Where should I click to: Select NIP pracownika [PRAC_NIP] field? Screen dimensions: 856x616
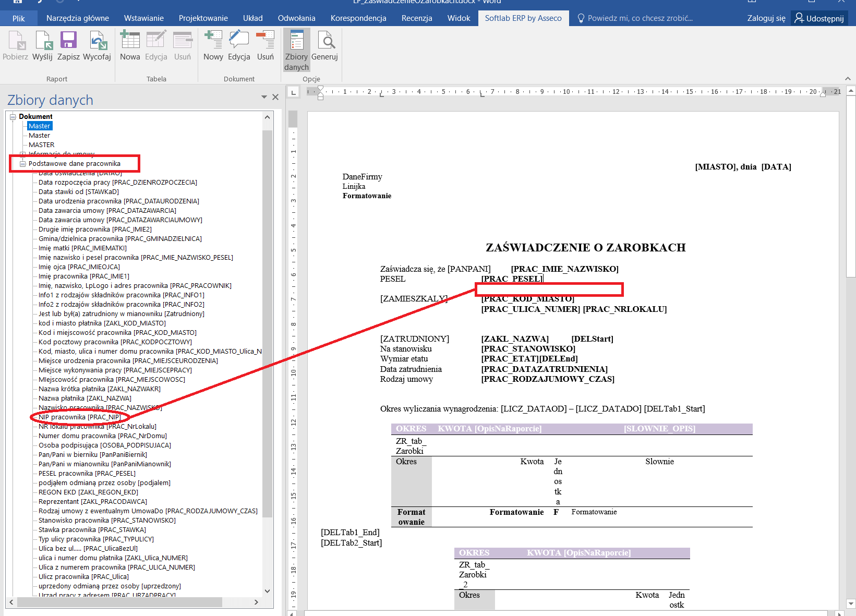point(79,417)
